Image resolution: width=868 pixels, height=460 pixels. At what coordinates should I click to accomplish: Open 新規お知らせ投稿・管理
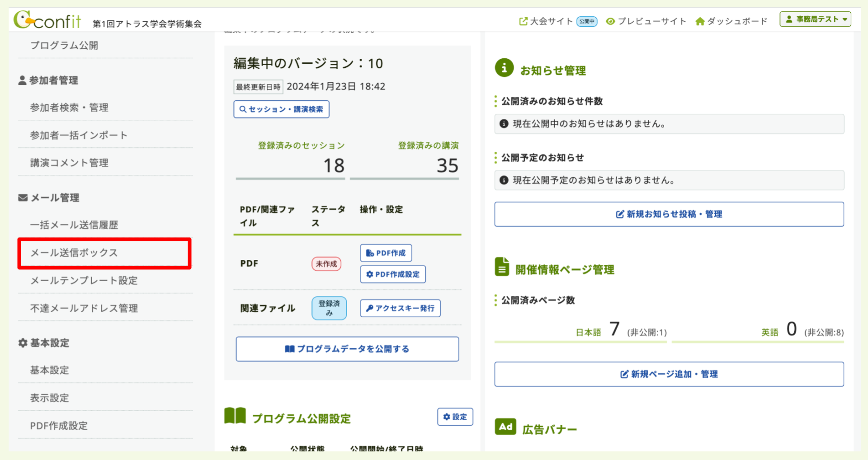[x=669, y=214]
